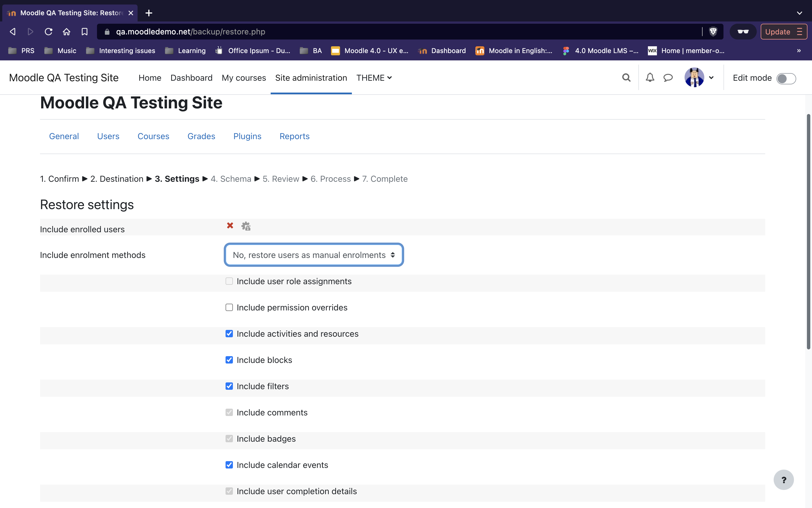The height and width of the screenshot is (508, 812).
Task: Switch to the Grades admin tab
Action: pos(201,136)
